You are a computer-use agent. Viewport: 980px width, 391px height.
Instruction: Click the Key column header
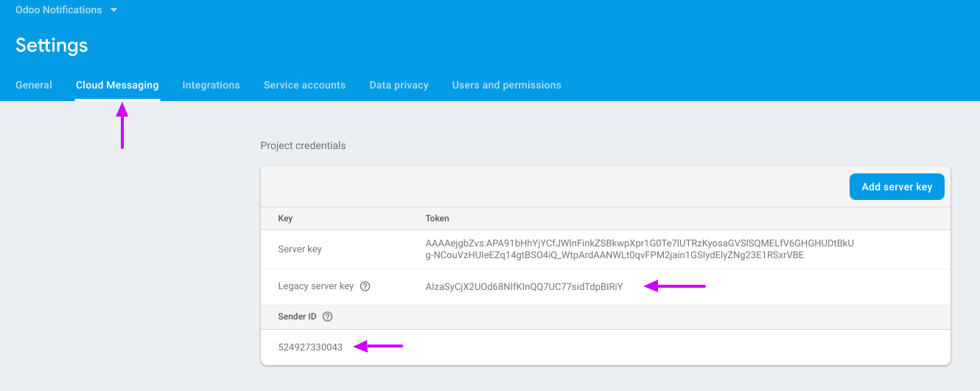click(x=285, y=218)
